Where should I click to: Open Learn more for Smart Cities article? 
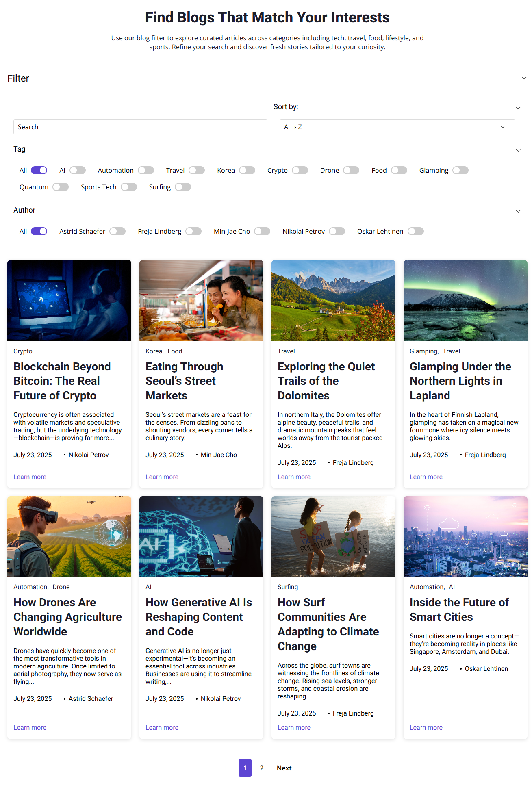coord(426,727)
